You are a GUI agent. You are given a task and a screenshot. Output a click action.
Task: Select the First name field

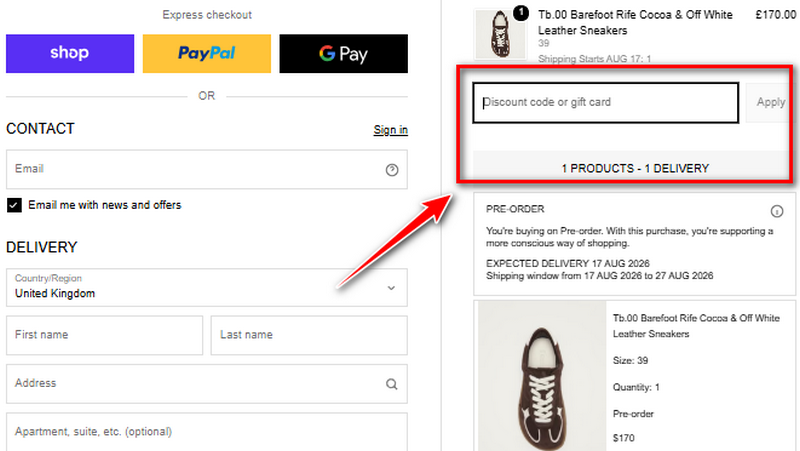click(105, 335)
